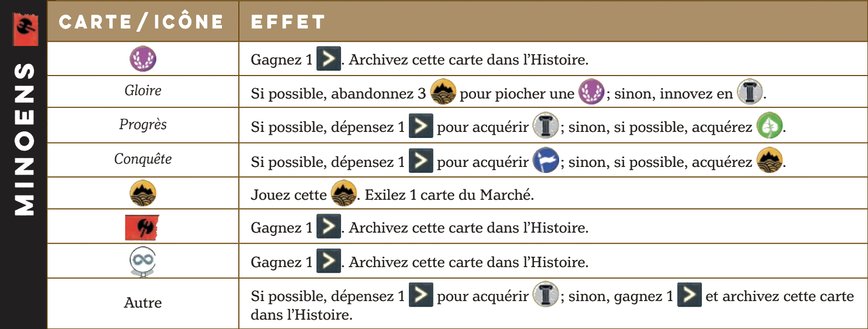868x329 pixels.
Task: Click the blue flag icon in the Conquête row
Action: tap(546, 161)
